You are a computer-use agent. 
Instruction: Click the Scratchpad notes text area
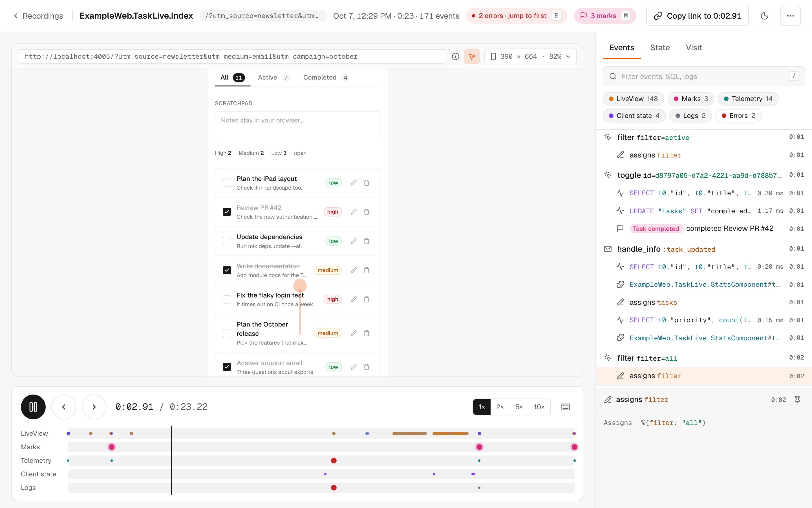coord(297,125)
